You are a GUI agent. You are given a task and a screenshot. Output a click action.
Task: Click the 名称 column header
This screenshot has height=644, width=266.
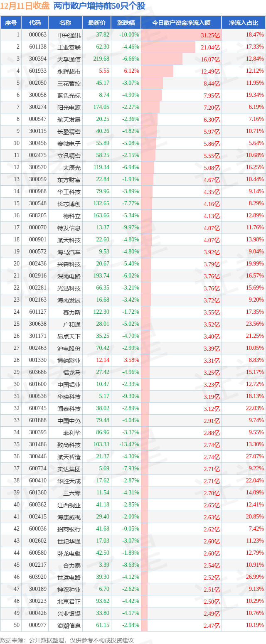tap(65, 22)
